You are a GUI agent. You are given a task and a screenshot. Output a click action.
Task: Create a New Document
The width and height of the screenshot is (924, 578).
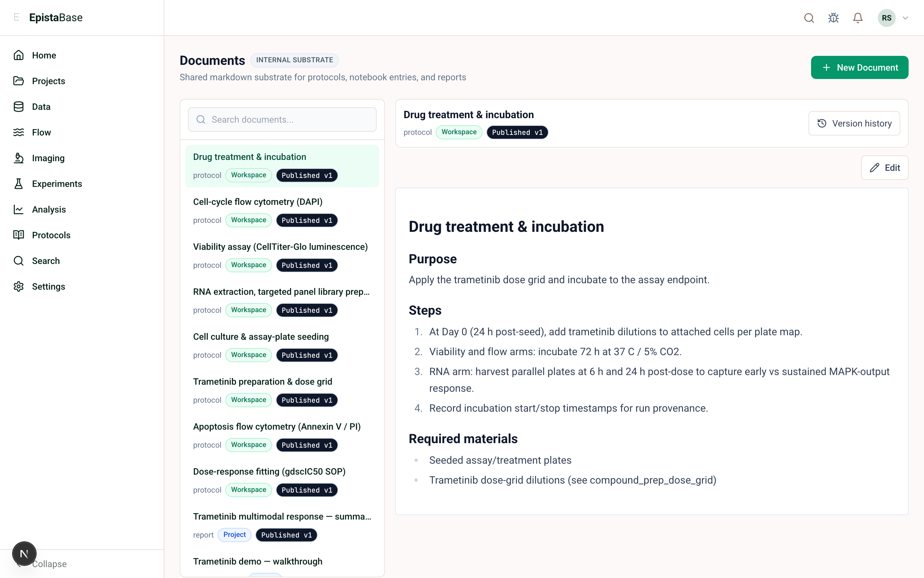tap(859, 67)
